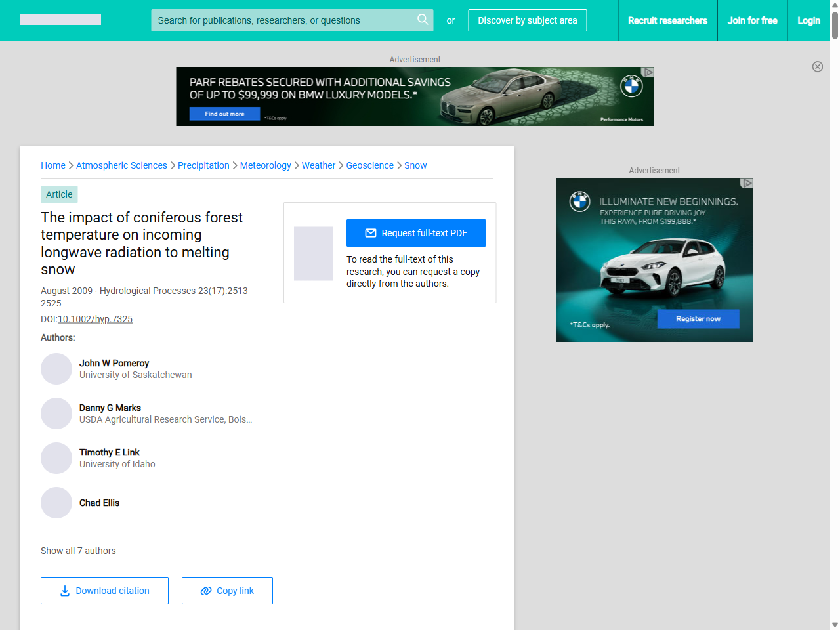Click Register now on the Raya ad

(x=698, y=318)
